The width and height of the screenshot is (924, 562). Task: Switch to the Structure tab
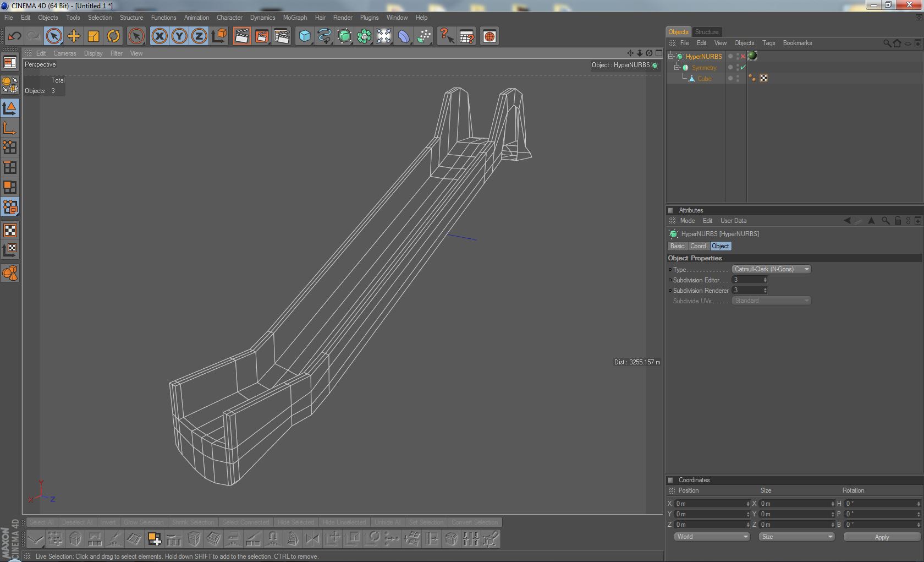[x=706, y=32]
